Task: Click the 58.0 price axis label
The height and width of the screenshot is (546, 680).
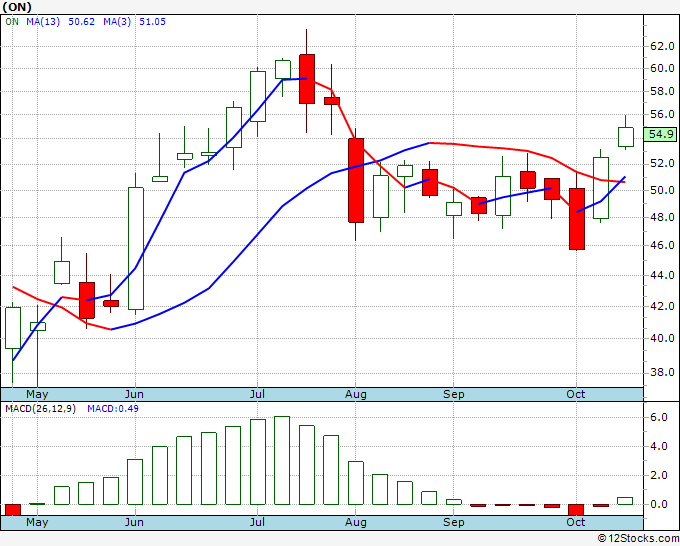Action: coord(662,91)
